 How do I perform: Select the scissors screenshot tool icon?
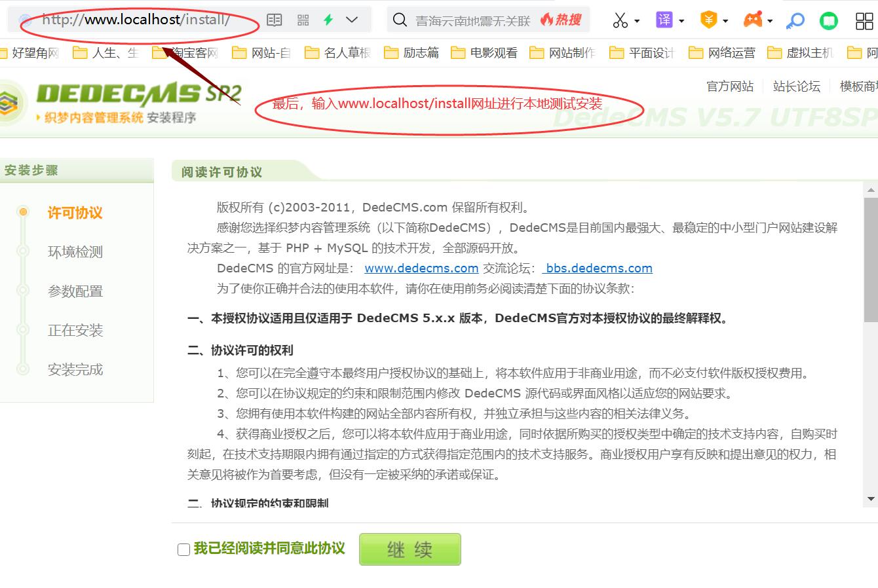620,21
